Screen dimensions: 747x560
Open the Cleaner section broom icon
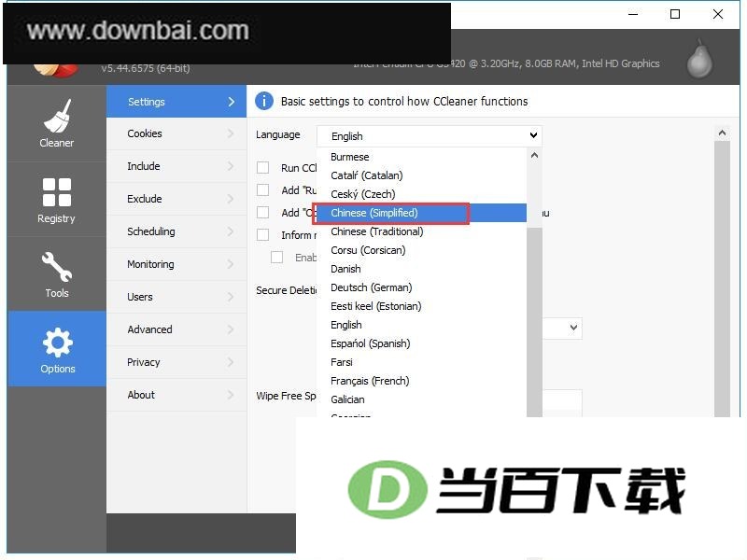point(57,116)
